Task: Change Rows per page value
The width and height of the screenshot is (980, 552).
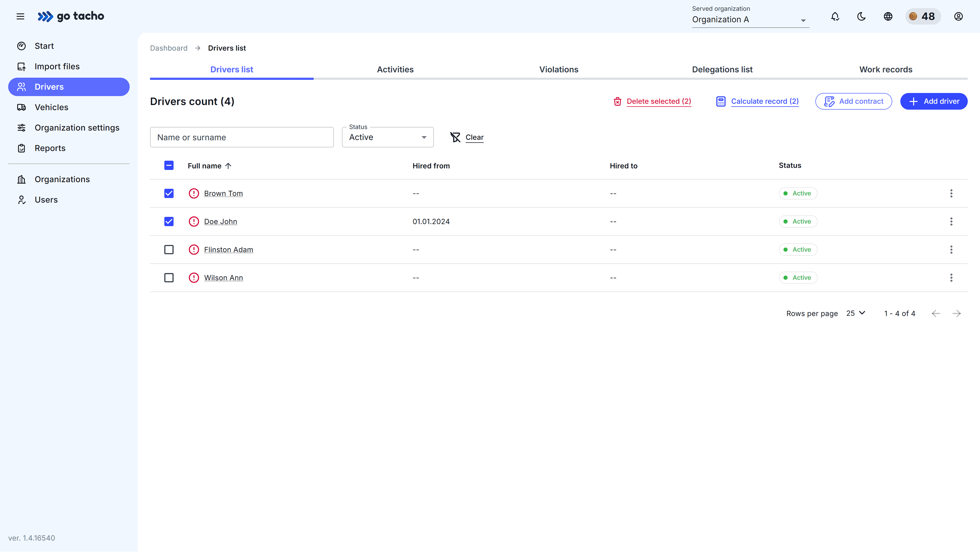Action: 855,313
